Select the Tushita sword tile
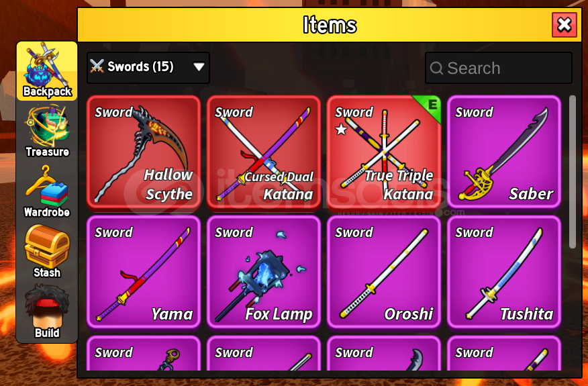The width and height of the screenshot is (588, 386). pos(504,272)
